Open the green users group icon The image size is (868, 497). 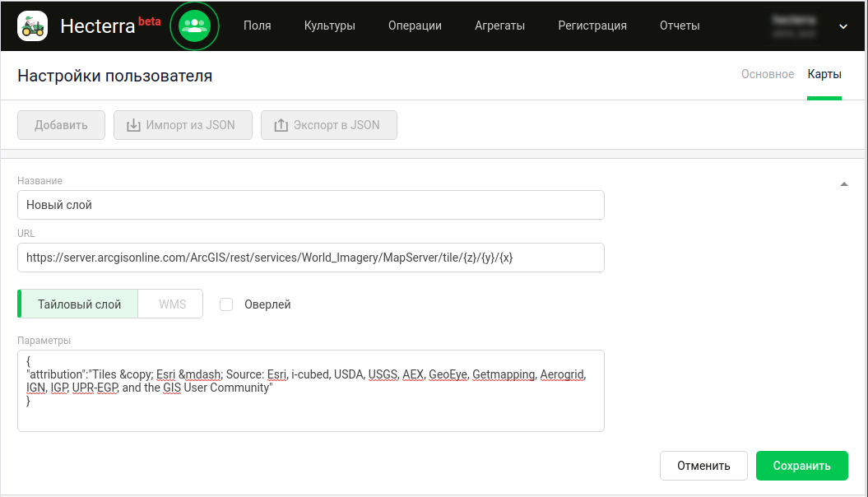point(195,26)
